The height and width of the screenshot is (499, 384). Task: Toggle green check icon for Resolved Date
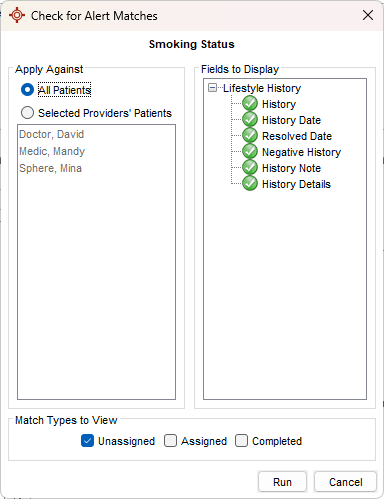click(250, 136)
